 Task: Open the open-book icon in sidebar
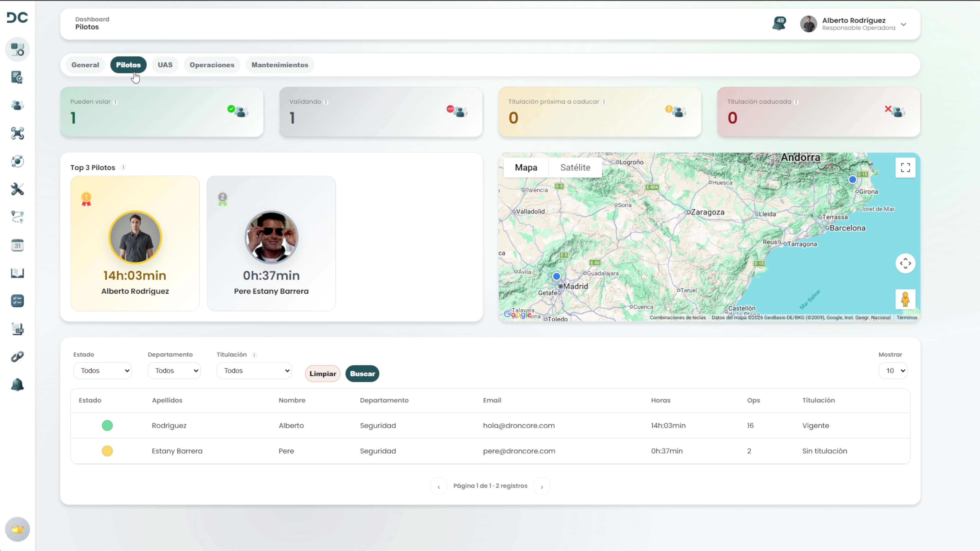pos(18,273)
